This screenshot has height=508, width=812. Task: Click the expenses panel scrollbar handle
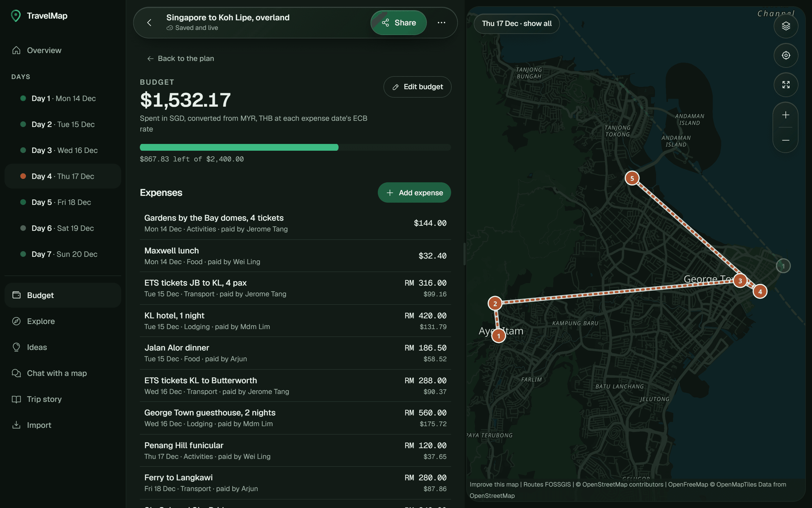coord(464,254)
